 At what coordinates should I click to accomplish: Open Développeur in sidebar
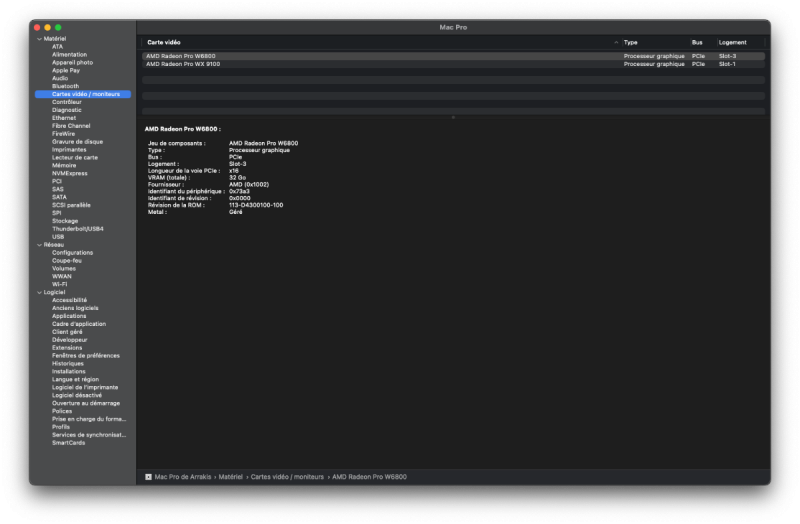coord(69,340)
